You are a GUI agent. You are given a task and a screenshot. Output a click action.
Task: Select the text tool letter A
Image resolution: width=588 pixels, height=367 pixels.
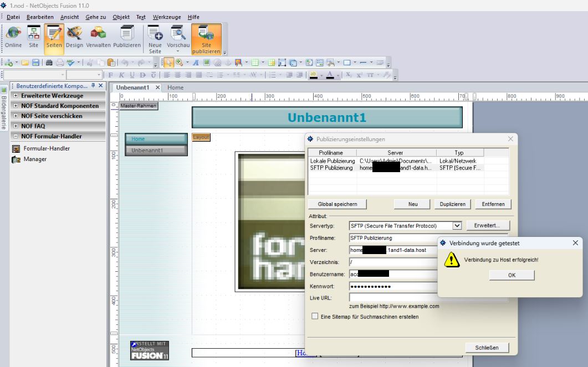(x=196, y=63)
